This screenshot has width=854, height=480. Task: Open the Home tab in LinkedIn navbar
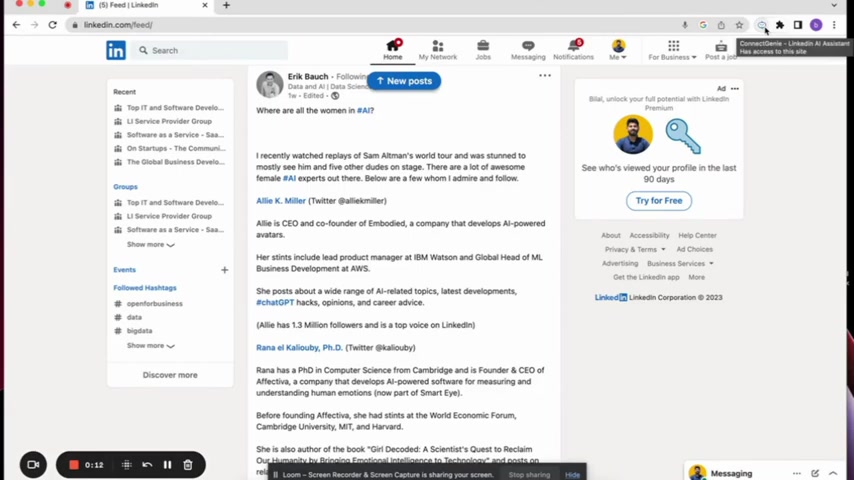click(393, 50)
